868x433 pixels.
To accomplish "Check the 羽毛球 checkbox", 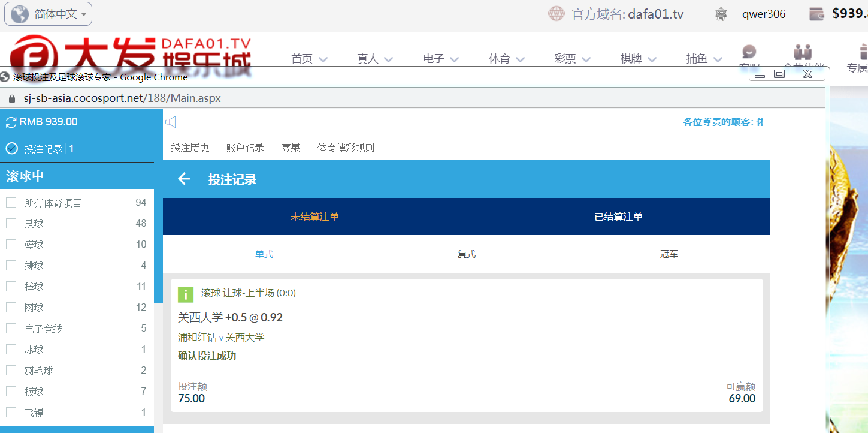I will (x=11, y=371).
